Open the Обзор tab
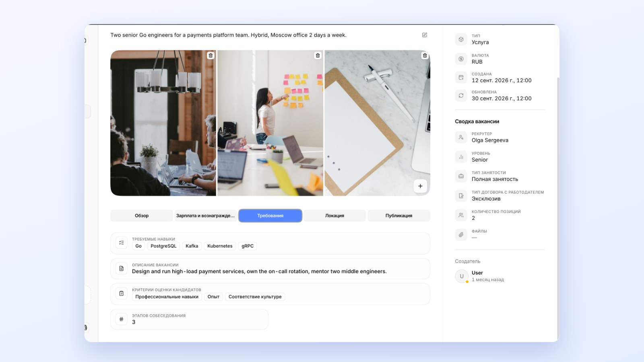This screenshot has width=644, height=362. tap(142, 216)
